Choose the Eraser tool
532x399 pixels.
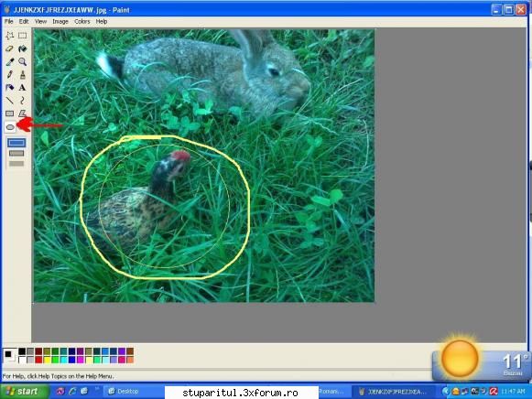pyautogui.click(x=9, y=49)
